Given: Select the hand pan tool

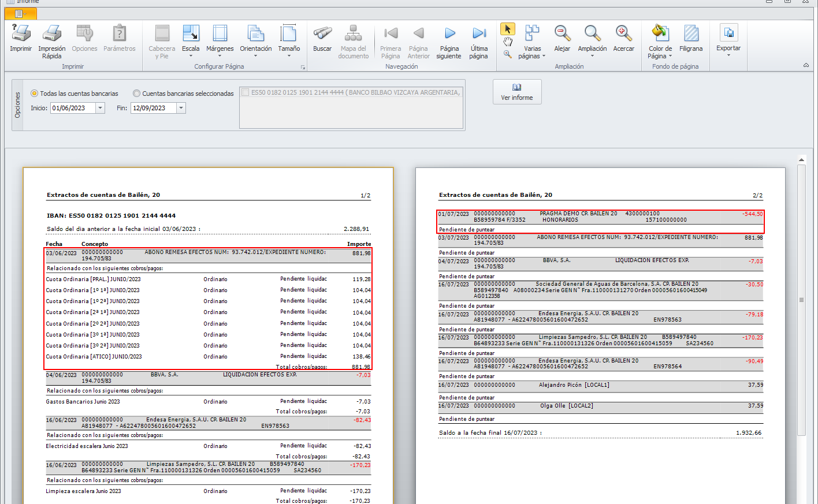Looking at the screenshot, I should pyautogui.click(x=508, y=42).
